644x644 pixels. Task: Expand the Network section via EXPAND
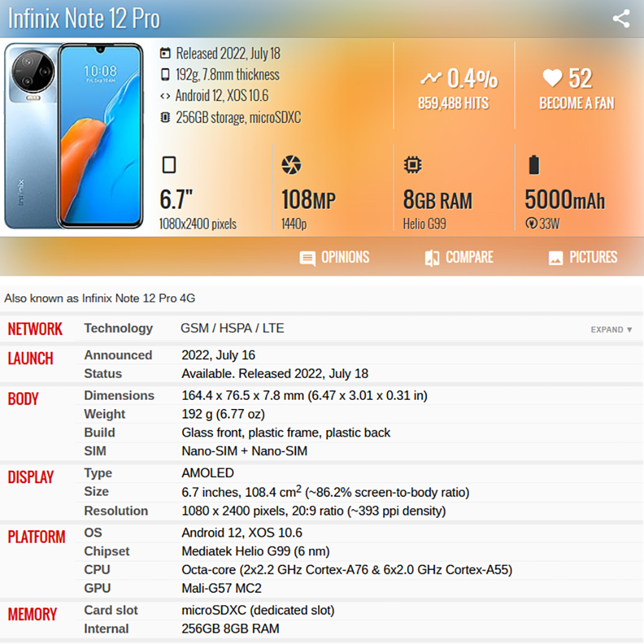[611, 329]
